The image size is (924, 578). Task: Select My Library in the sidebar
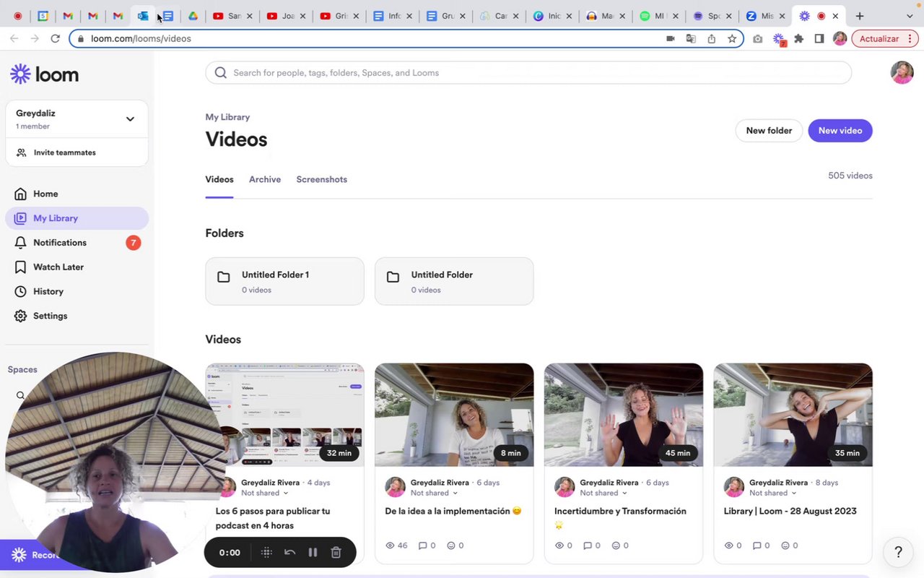77,218
